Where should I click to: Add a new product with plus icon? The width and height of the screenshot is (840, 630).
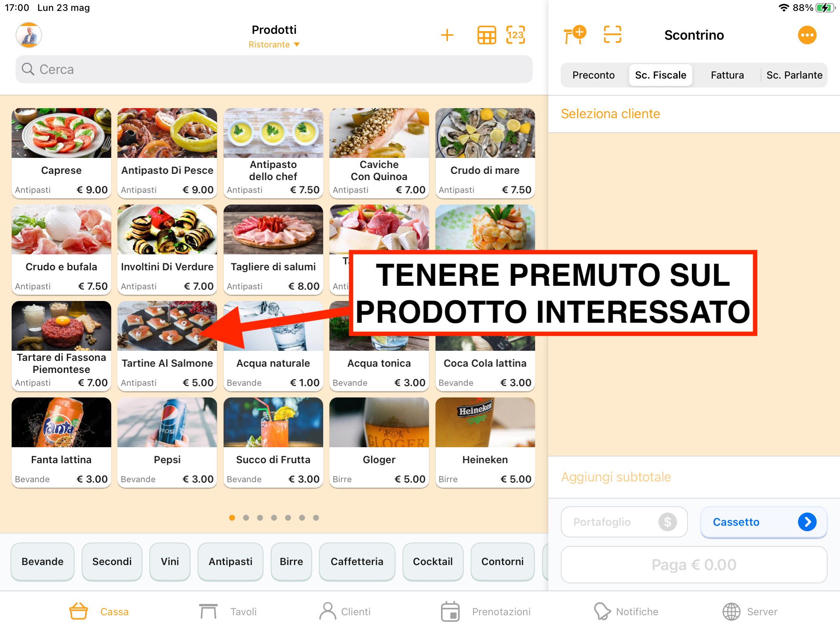click(x=447, y=35)
